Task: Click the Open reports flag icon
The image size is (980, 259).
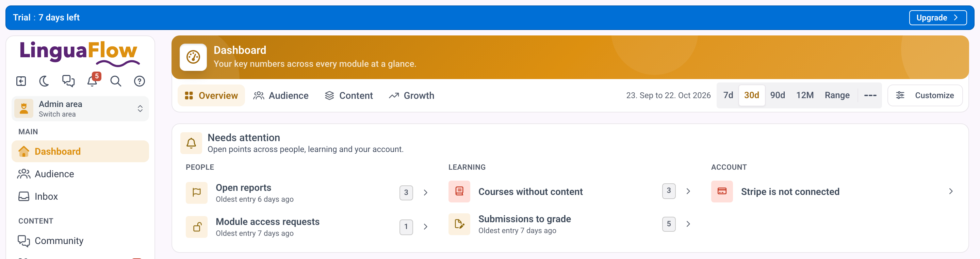Action: pos(197,193)
